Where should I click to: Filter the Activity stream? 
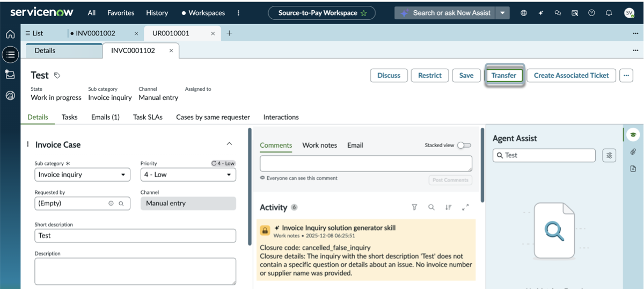pyautogui.click(x=414, y=207)
